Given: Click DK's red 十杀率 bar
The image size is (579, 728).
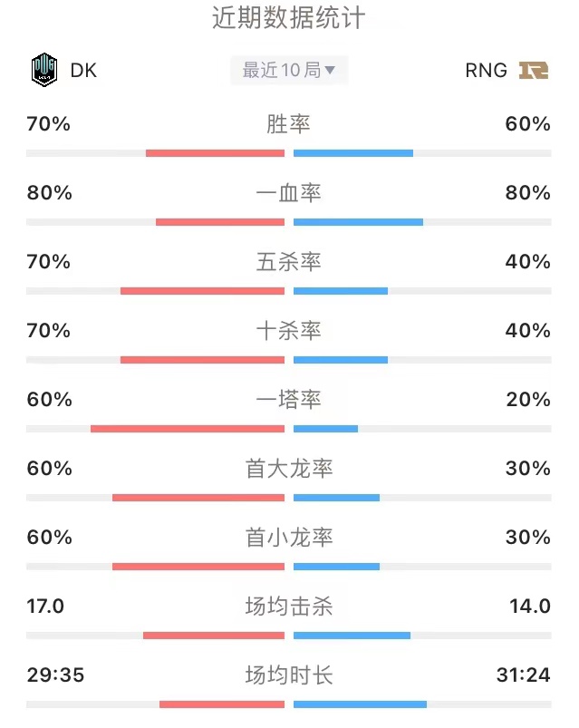Looking at the screenshot, I should coord(202,360).
